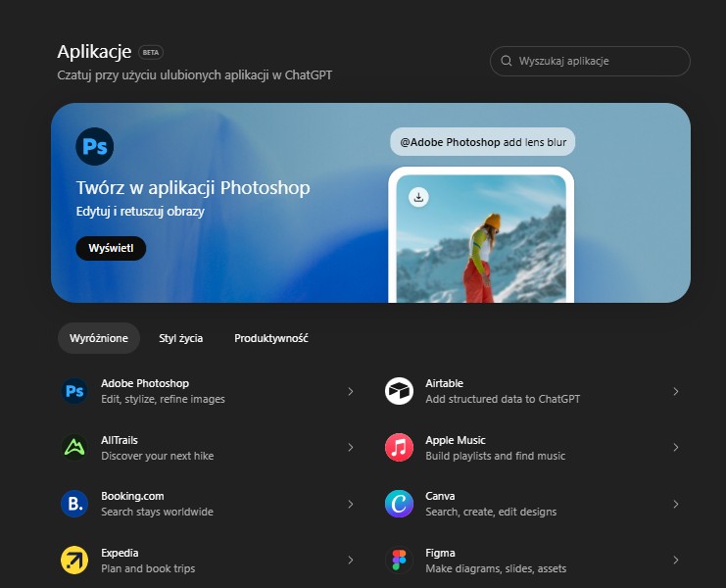This screenshot has width=726, height=588.
Task: Click the 'Apple Music' app name
Action: (456, 440)
